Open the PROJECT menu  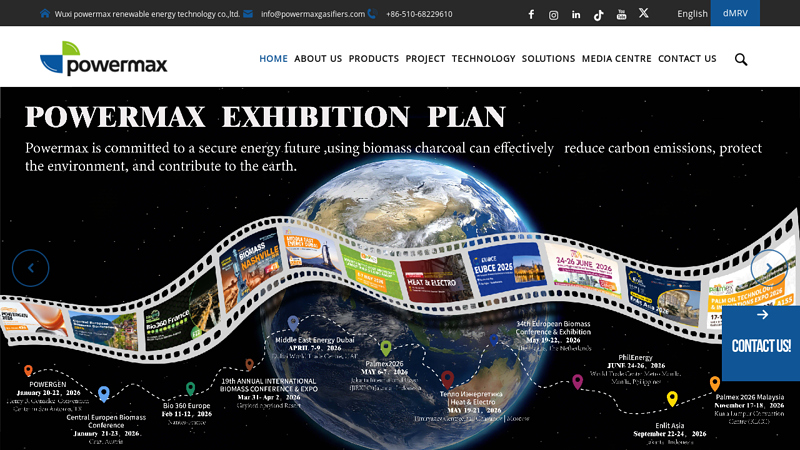click(x=425, y=59)
